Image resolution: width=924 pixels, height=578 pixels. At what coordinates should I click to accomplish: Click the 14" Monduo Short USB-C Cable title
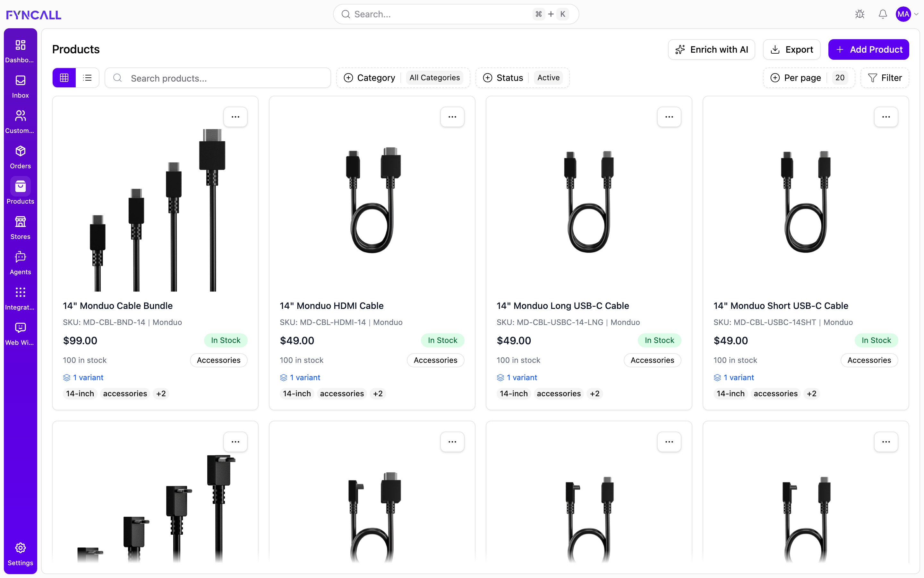pyautogui.click(x=781, y=305)
